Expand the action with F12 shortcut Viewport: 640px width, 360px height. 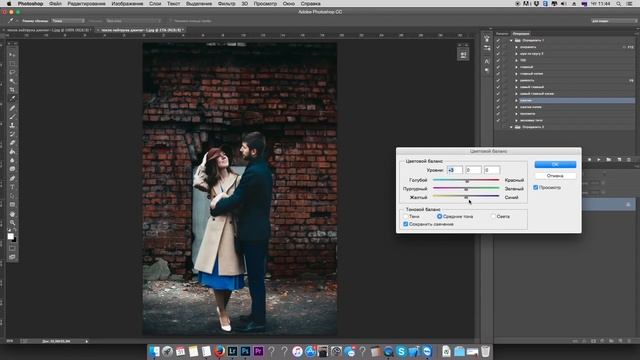(516, 47)
